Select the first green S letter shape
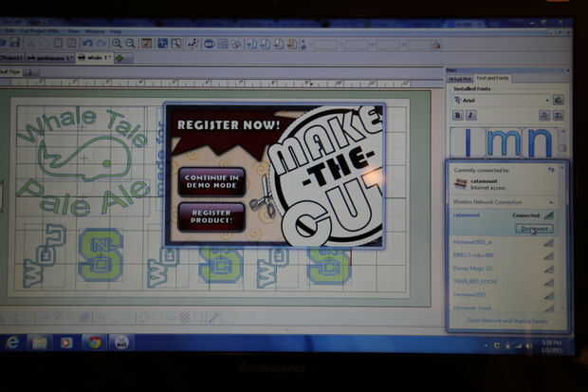588x392 pixels. [x=101, y=255]
